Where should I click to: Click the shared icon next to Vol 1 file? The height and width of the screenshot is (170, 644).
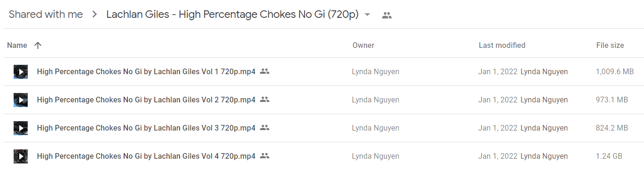[265, 71]
